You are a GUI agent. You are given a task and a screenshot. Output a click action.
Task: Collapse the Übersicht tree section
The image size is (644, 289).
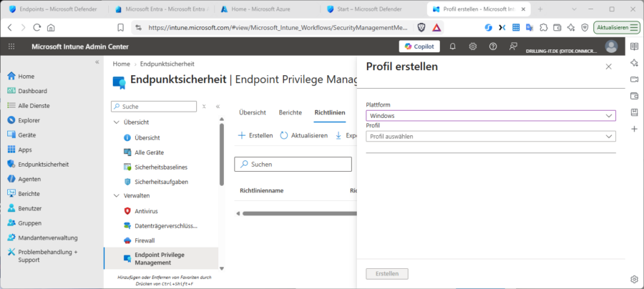[x=116, y=122]
